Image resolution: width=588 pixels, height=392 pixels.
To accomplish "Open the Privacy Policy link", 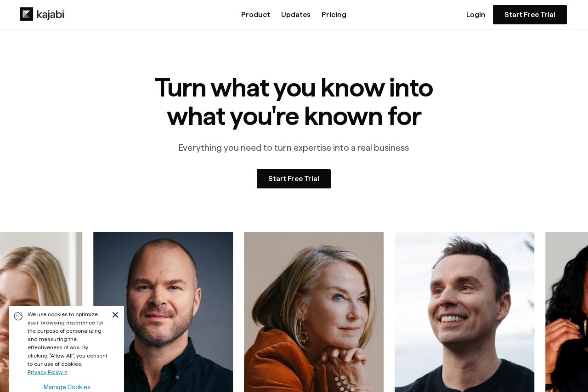I will pos(47,372).
